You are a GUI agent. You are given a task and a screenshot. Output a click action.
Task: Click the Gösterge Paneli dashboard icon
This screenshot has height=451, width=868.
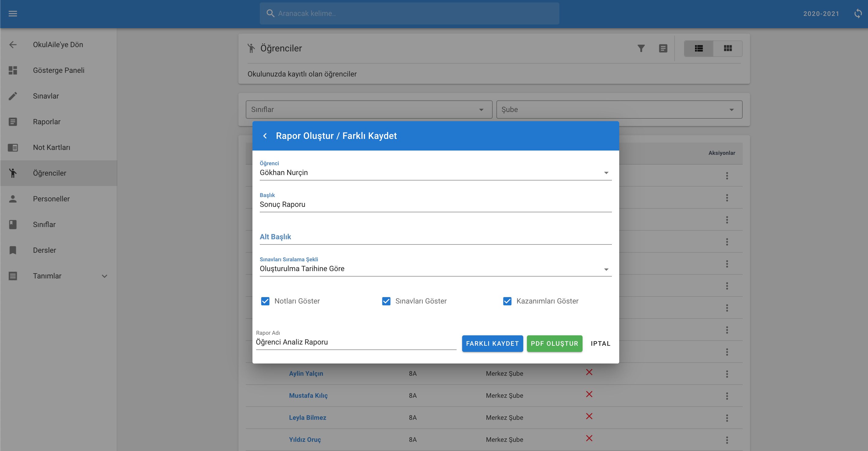click(13, 70)
